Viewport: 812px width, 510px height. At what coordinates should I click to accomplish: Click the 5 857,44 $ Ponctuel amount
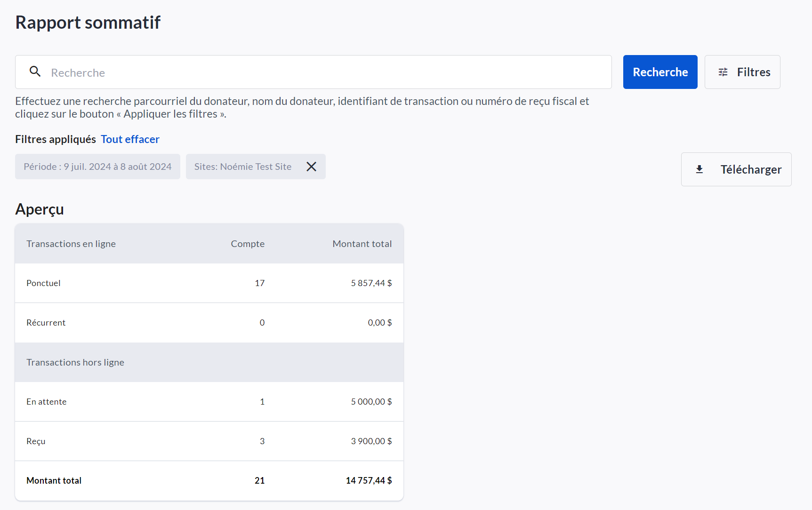pyautogui.click(x=371, y=283)
